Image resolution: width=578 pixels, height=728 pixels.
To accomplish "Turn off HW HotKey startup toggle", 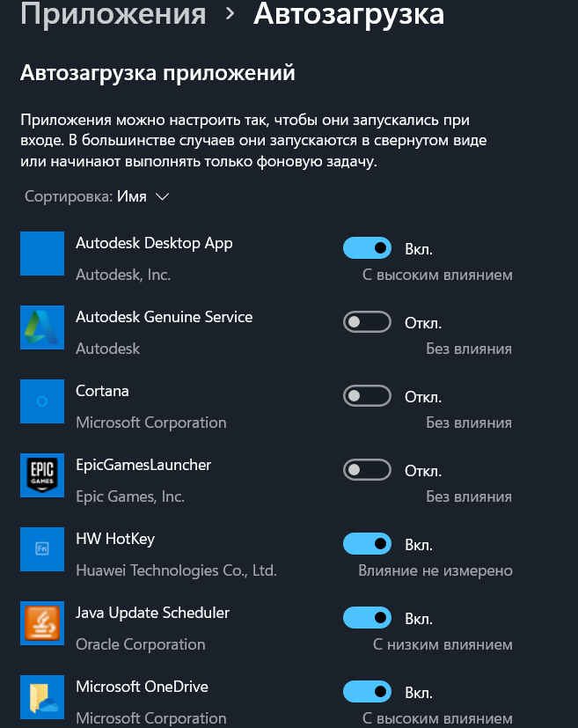I will 367,544.
